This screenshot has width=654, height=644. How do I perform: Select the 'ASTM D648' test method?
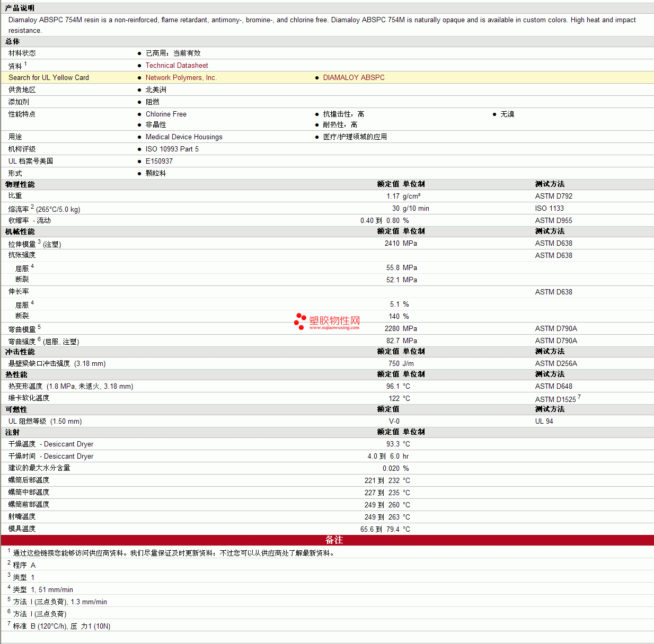click(554, 386)
